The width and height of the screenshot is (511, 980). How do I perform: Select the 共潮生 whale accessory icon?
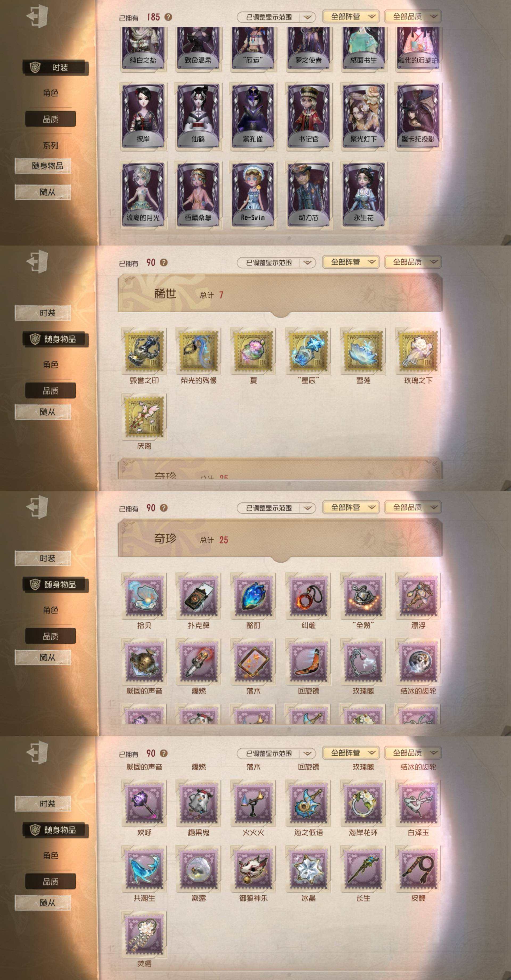pyautogui.click(x=144, y=869)
